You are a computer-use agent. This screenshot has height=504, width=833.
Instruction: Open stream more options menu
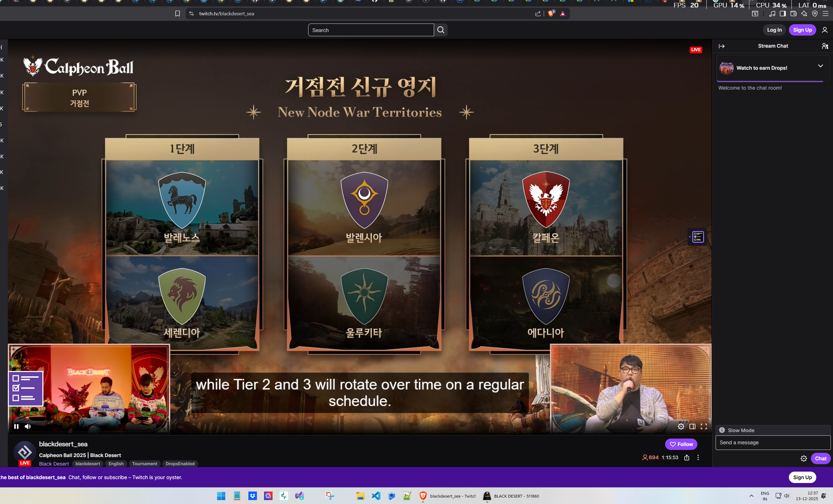click(x=698, y=458)
